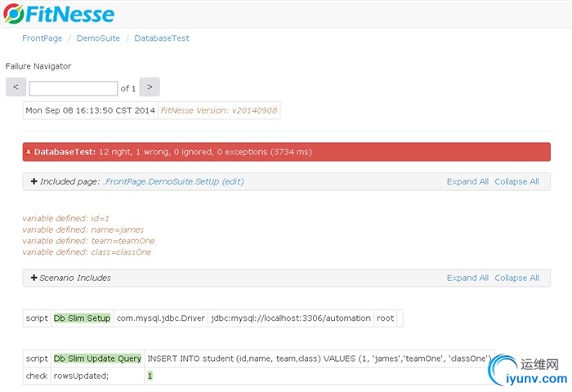The width and height of the screenshot is (572, 392).
Task: Go to previous failure arrow button
Action: click(x=16, y=87)
